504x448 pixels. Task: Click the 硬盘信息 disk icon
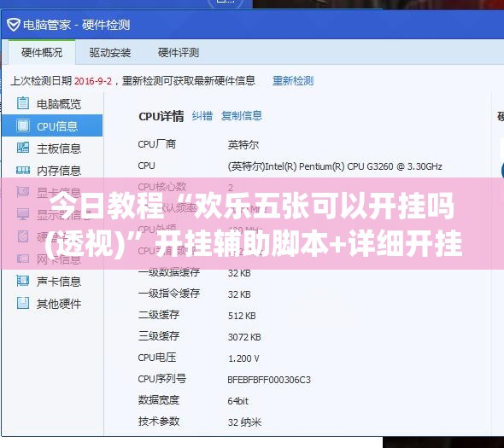23,236
